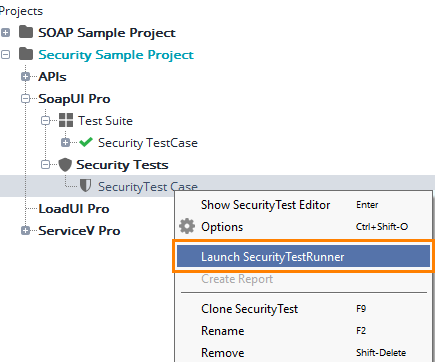Collapse the Security Sample Project node
The height and width of the screenshot is (362, 447).
click(5, 55)
